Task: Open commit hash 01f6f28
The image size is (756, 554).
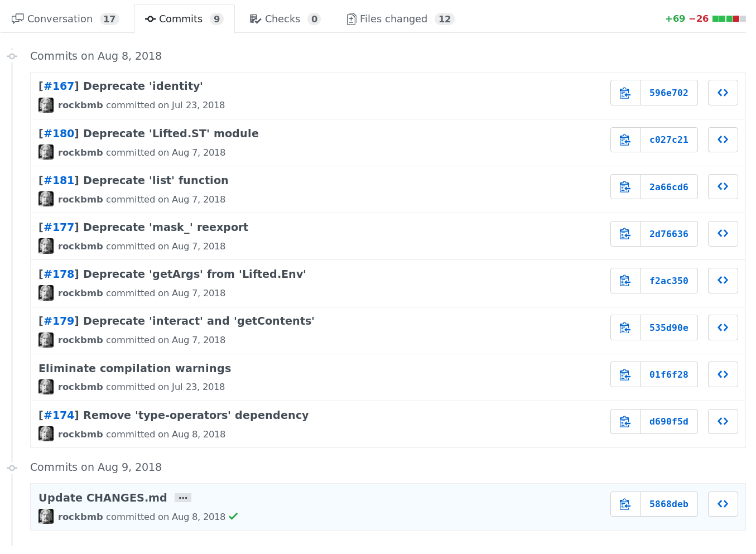Action: tap(669, 374)
